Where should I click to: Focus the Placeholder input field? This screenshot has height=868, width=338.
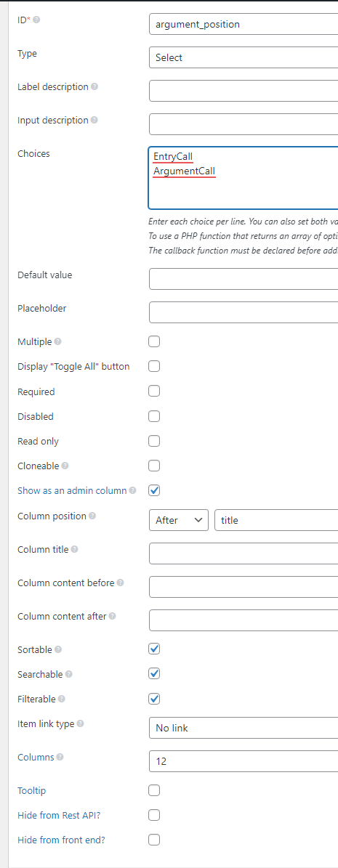244,312
